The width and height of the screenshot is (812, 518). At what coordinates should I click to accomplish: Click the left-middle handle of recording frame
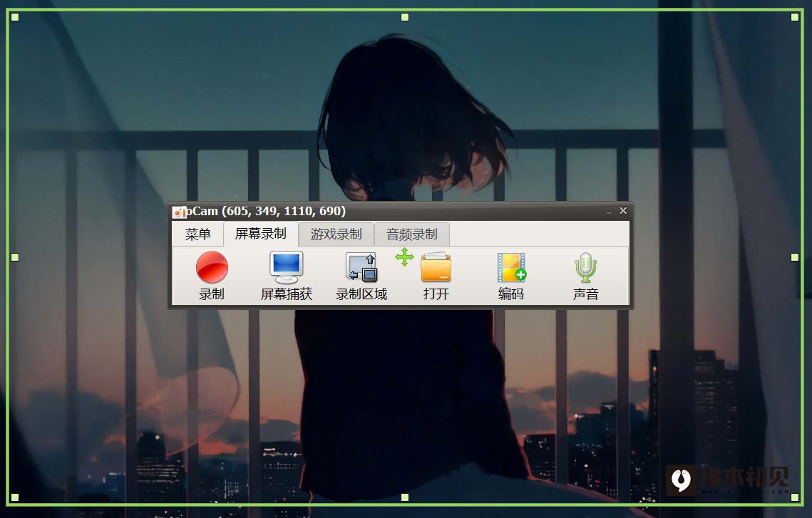pyautogui.click(x=15, y=257)
